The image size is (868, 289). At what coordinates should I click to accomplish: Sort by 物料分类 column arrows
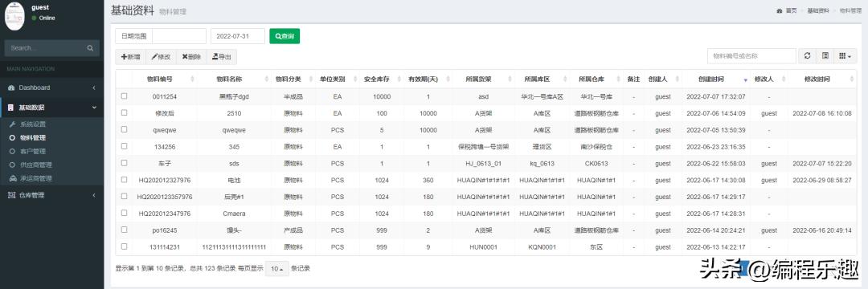click(x=312, y=79)
